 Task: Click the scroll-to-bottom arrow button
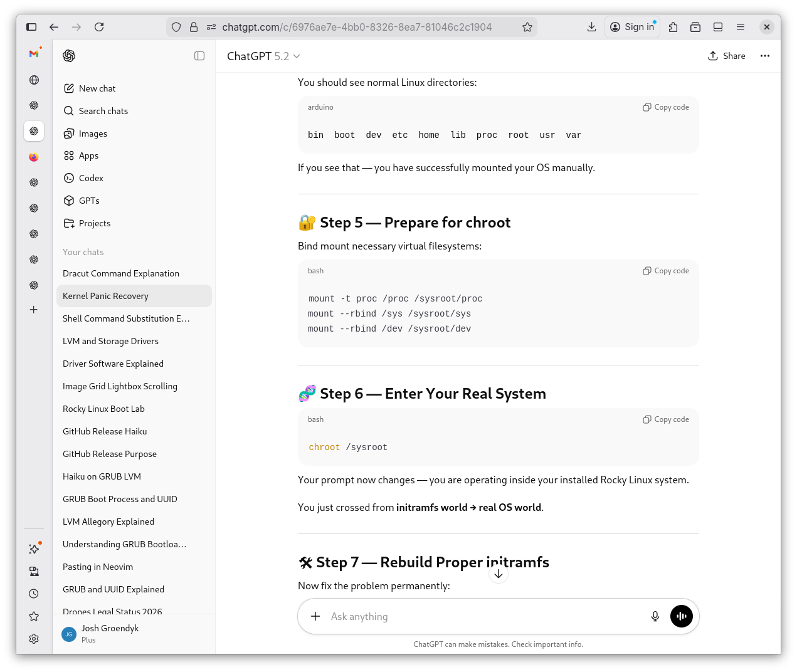(499, 574)
